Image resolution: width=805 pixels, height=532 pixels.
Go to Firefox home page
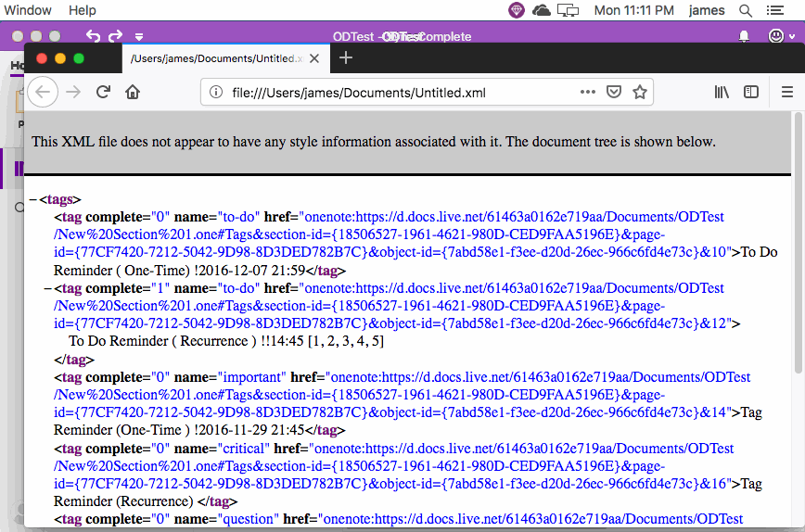133,93
